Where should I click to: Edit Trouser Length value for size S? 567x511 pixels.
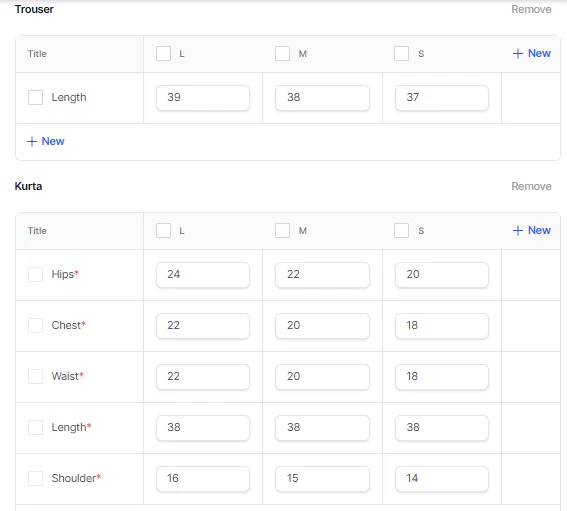442,98
